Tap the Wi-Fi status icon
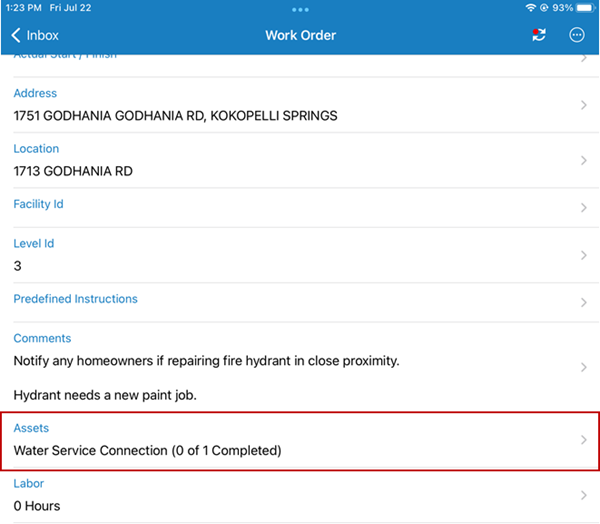This screenshot has width=600, height=524. pyautogui.click(x=530, y=7)
